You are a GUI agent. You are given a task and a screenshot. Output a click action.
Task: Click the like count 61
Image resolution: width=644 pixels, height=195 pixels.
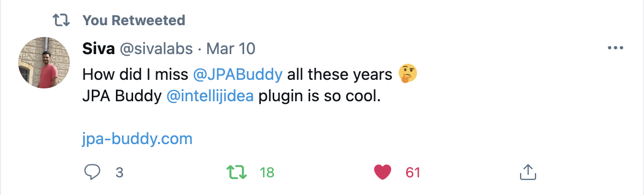(x=412, y=172)
